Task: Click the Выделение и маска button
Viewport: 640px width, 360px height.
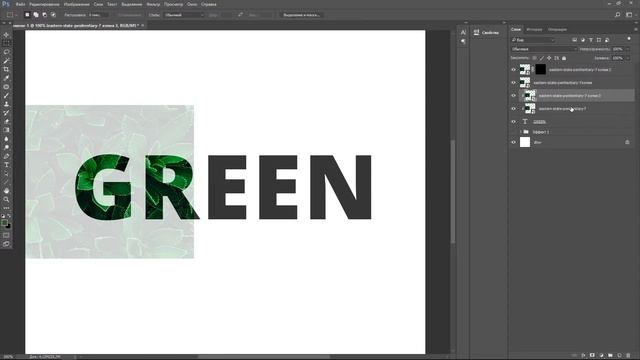Action: 301,15
